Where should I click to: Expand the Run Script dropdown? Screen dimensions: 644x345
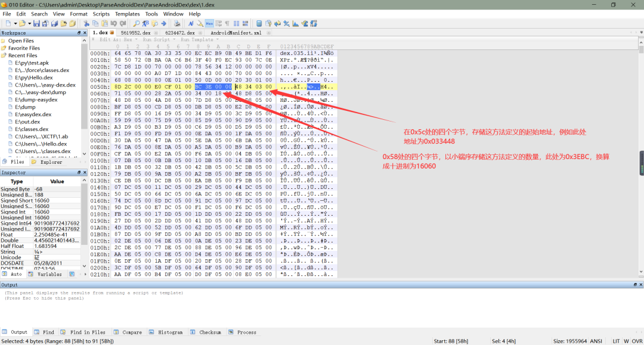pyautogui.click(x=174, y=39)
